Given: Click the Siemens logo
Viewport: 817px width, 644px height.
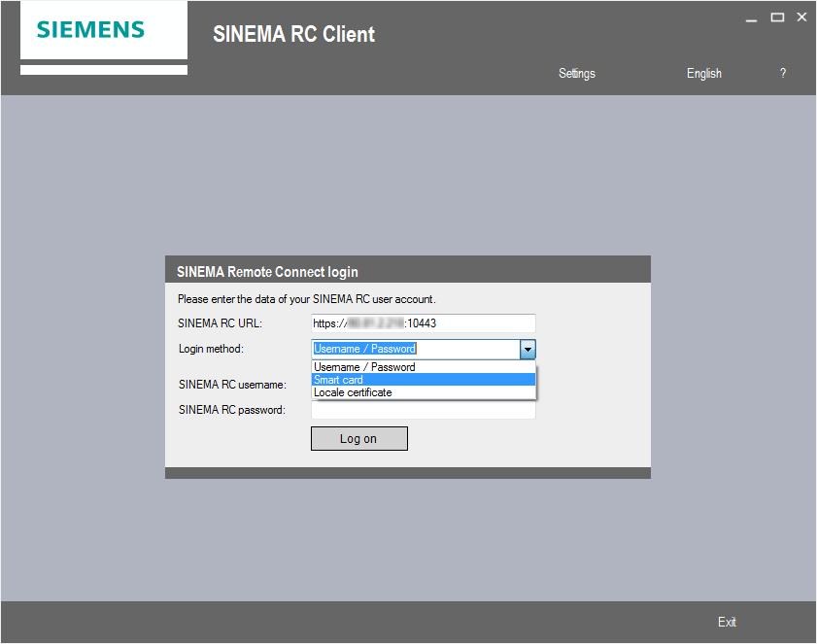Looking at the screenshot, I should pos(90,30).
